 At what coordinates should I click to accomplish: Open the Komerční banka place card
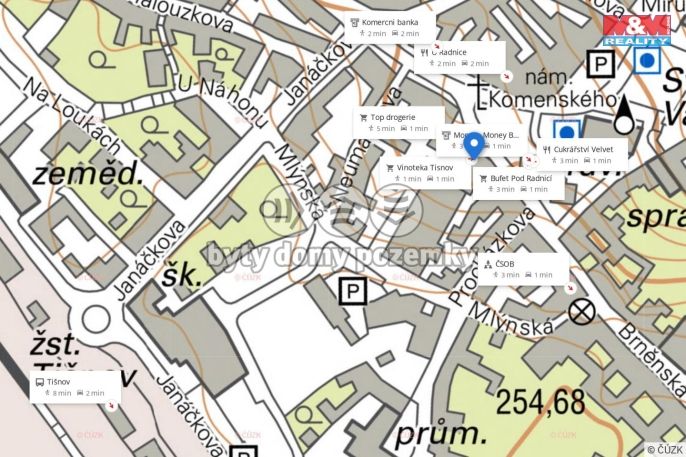click(390, 28)
